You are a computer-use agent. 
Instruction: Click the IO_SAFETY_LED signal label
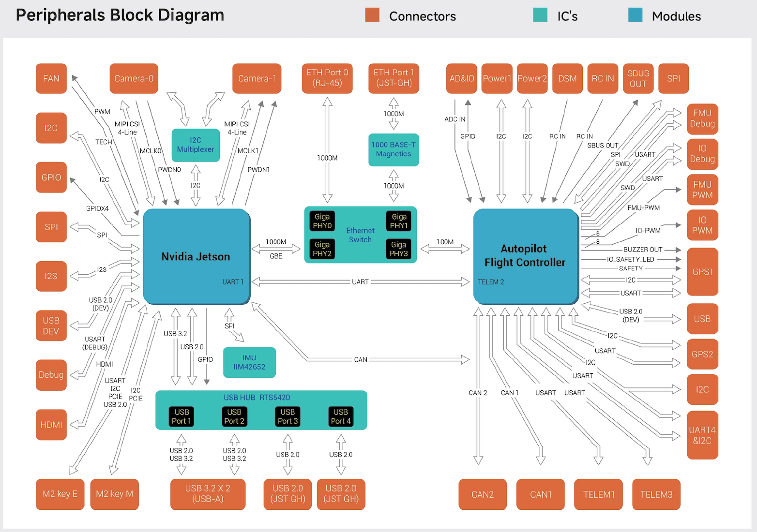tap(631, 259)
